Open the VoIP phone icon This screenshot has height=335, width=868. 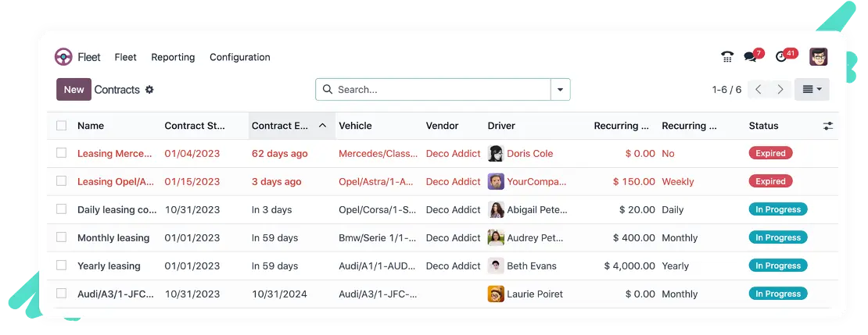[x=726, y=57]
